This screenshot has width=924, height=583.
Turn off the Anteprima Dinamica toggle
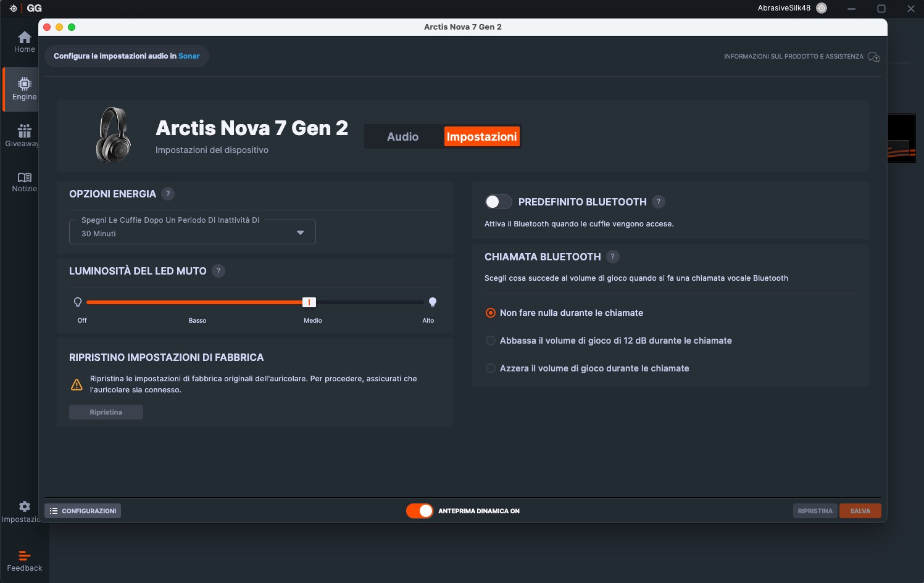coord(420,511)
